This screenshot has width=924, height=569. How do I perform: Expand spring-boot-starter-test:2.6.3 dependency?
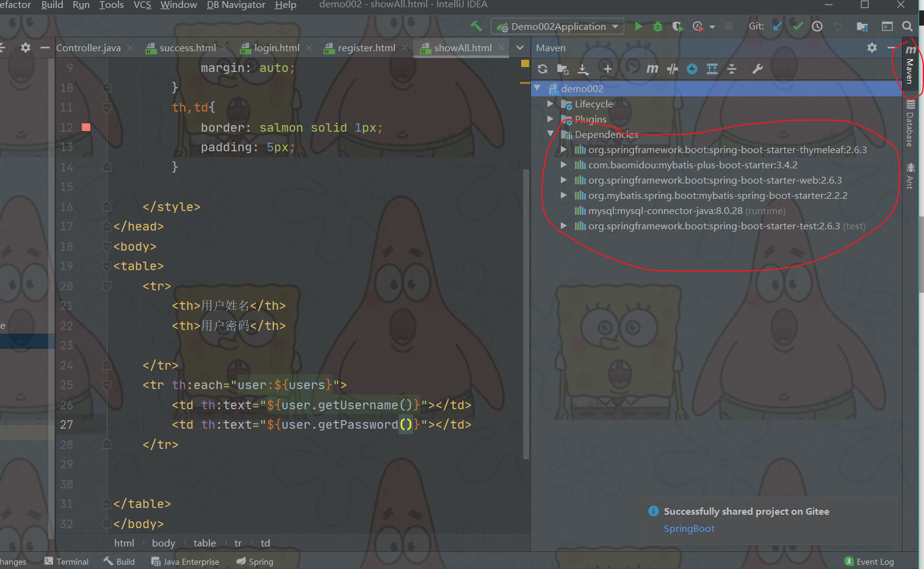pos(564,226)
